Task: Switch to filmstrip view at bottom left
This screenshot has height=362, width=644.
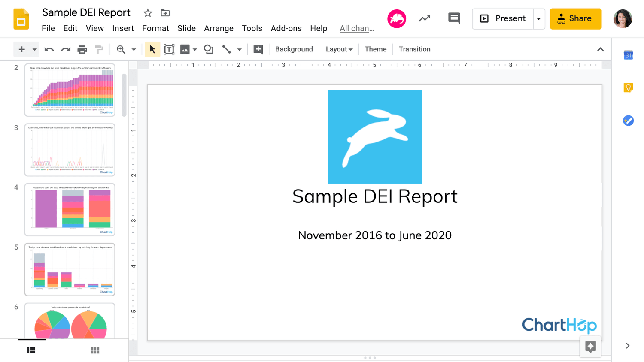Action: pyautogui.click(x=30, y=350)
